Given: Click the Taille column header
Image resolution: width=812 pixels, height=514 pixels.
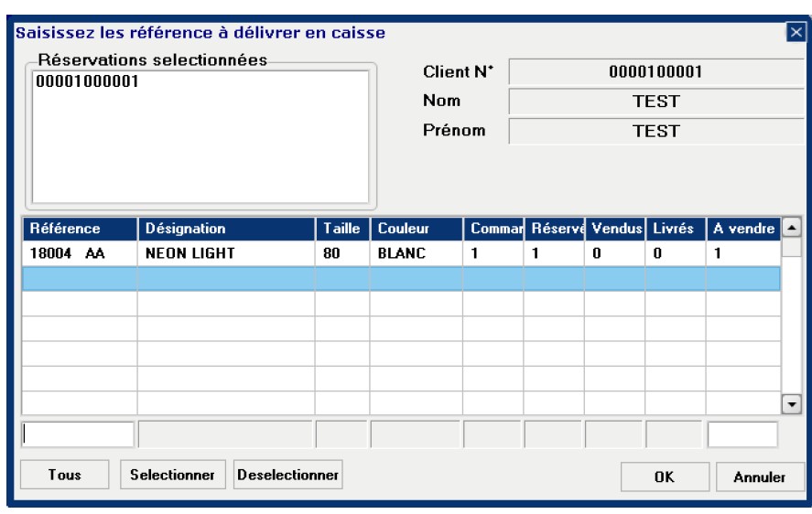Looking at the screenshot, I should pos(342,228).
